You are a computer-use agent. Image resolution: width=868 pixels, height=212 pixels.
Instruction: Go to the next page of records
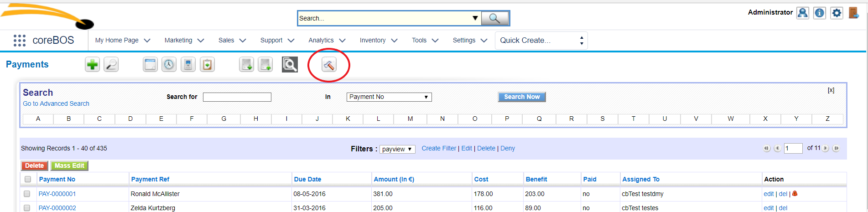[826, 149]
